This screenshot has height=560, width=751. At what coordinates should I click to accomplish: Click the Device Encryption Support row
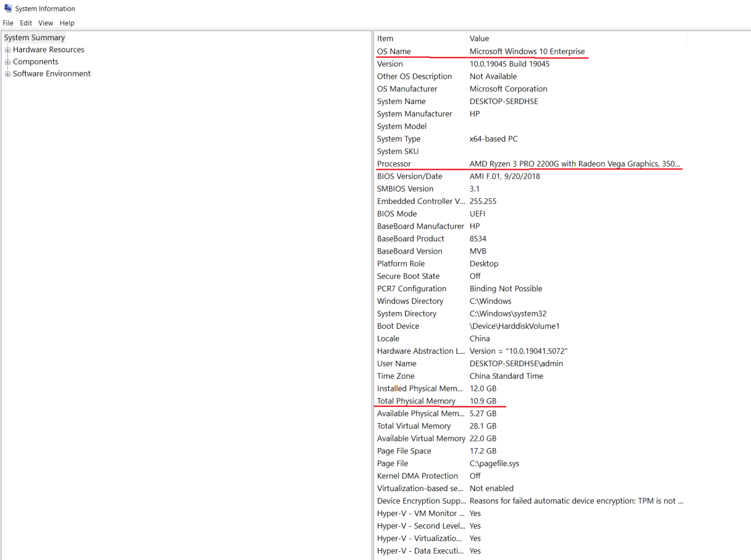point(421,501)
